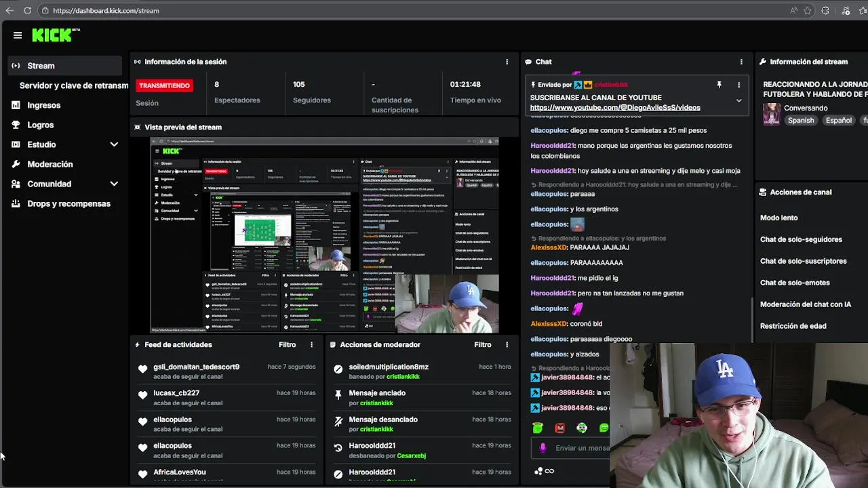Viewport: 868px width, 488px height.
Task: Click 01:21:48 Tiempo en vivo value
Action: [x=465, y=85]
